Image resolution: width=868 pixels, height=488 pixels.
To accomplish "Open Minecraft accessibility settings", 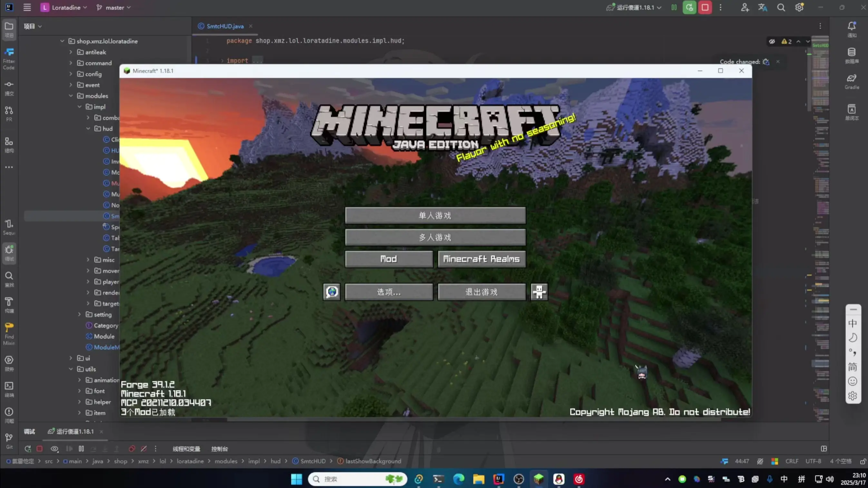I will click(x=539, y=292).
